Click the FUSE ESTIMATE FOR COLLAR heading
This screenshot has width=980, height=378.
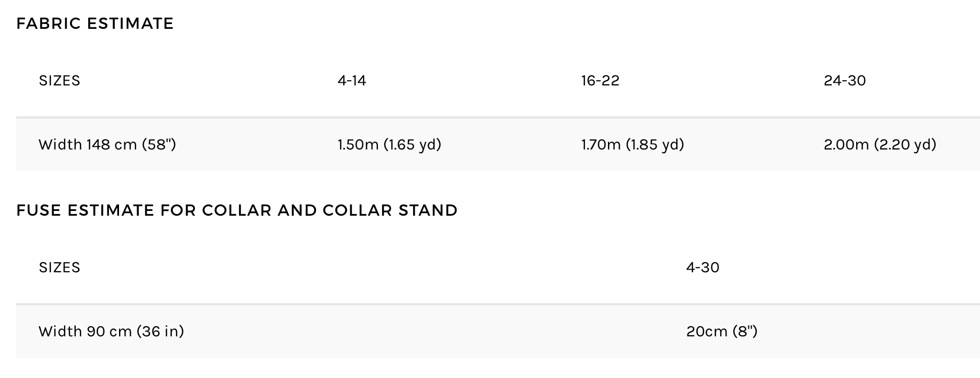pos(237,210)
